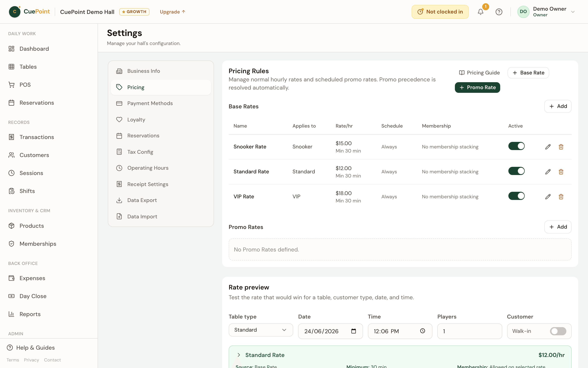
Task: Click the Tables grid icon in sidebar
Action: (x=11, y=67)
